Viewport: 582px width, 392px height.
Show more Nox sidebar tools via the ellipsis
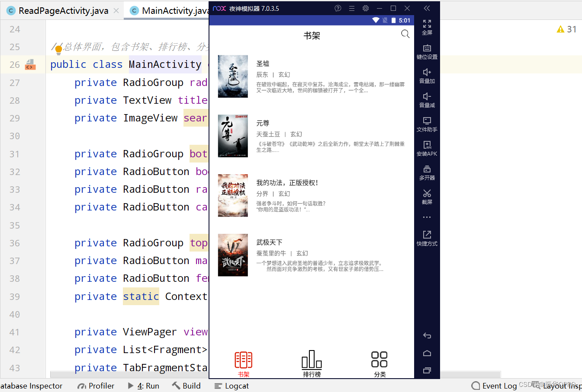[427, 217]
